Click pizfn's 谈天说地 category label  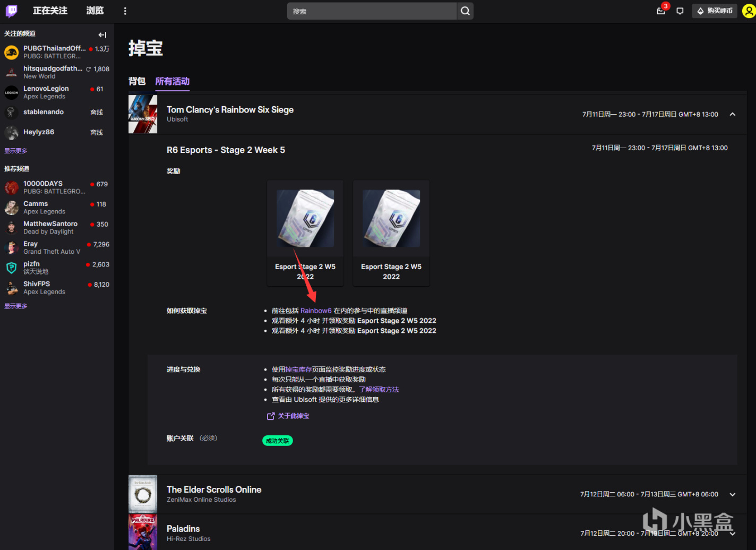(36, 272)
